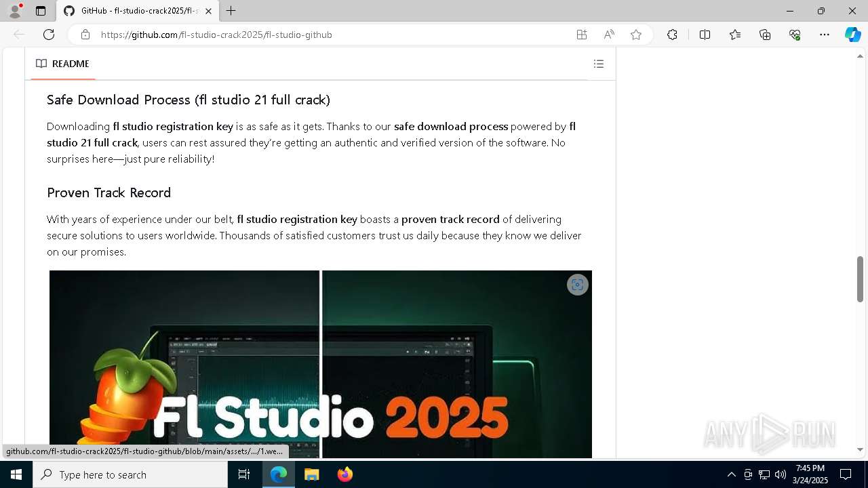Screen dimensions: 868x488
Task: Open Microsoft Edge from taskbar
Action: tap(279, 474)
